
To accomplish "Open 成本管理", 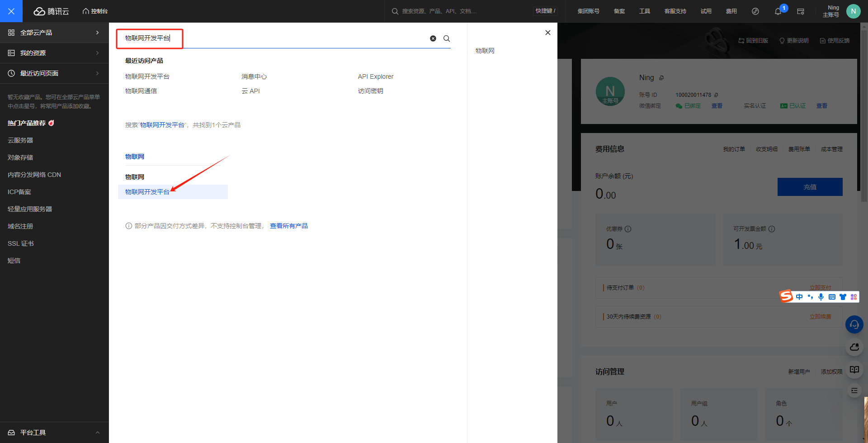I will [831, 149].
